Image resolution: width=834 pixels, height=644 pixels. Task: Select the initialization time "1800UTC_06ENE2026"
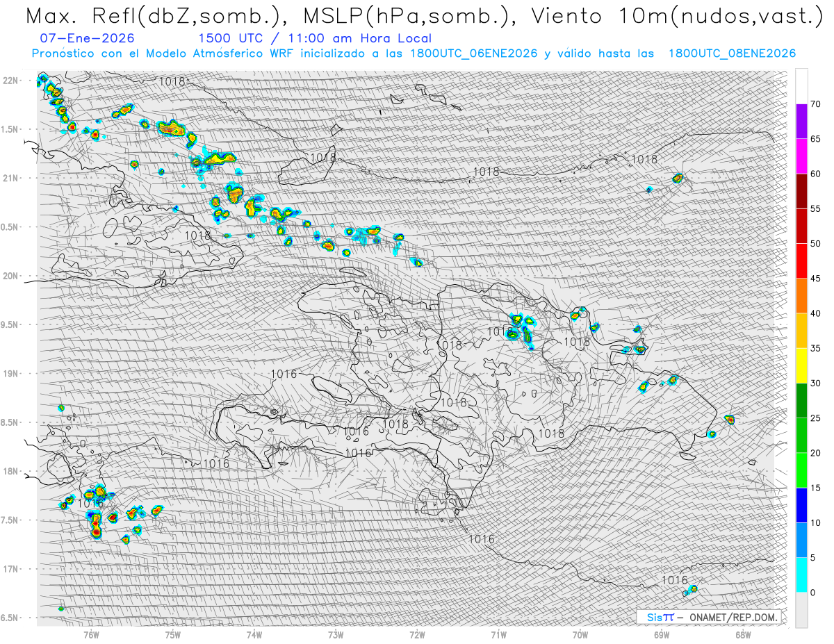click(473, 53)
